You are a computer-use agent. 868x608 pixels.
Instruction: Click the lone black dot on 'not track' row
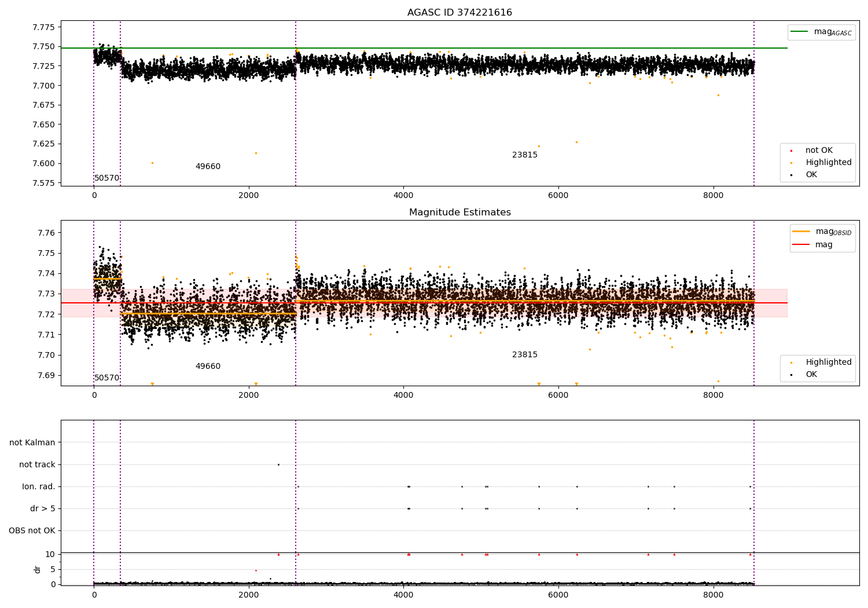278,464
